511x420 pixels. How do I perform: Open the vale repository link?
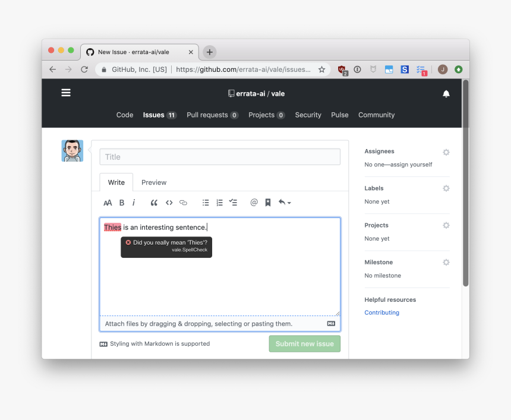(278, 94)
